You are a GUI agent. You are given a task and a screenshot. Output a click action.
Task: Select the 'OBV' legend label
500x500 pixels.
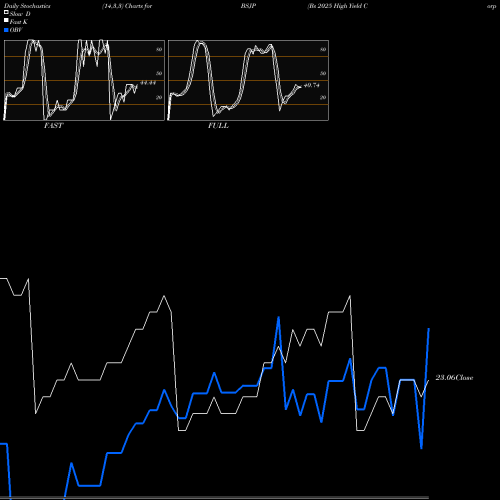tap(16, 30)
